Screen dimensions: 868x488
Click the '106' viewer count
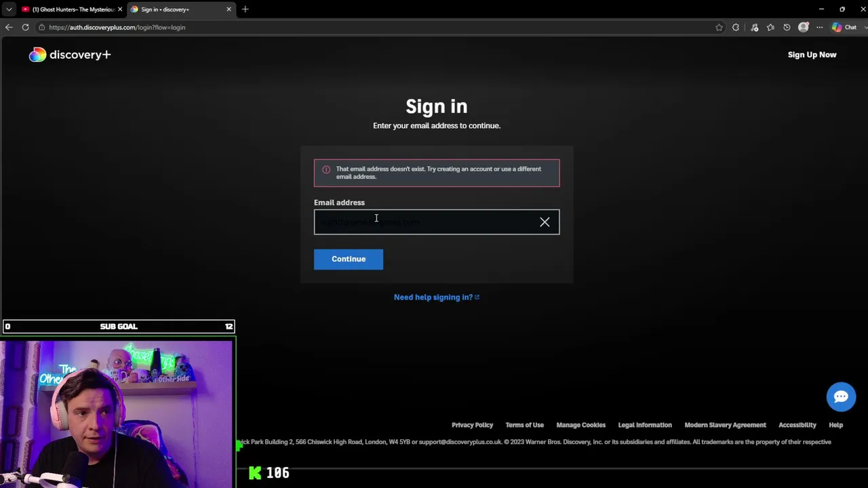coord(277,473)
